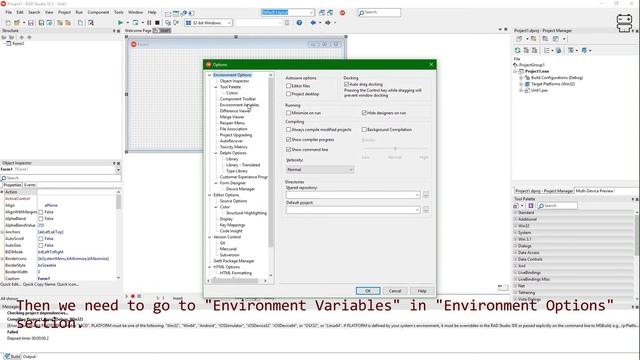Open the File menu

(9, 12)
